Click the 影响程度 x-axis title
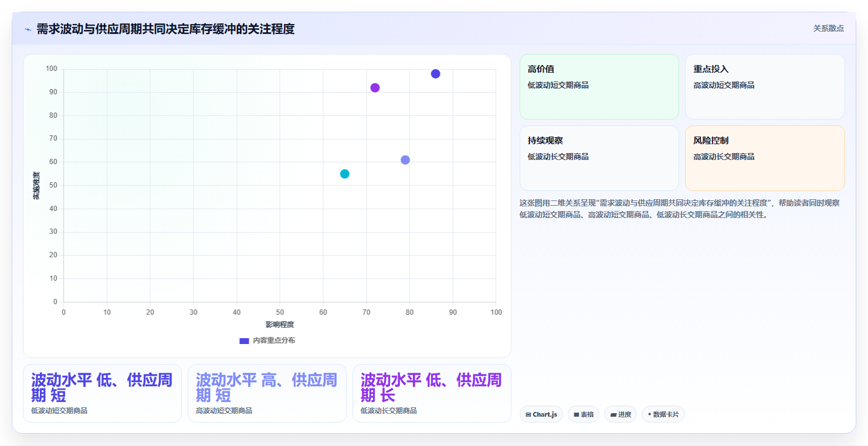 tap(280, 325)
